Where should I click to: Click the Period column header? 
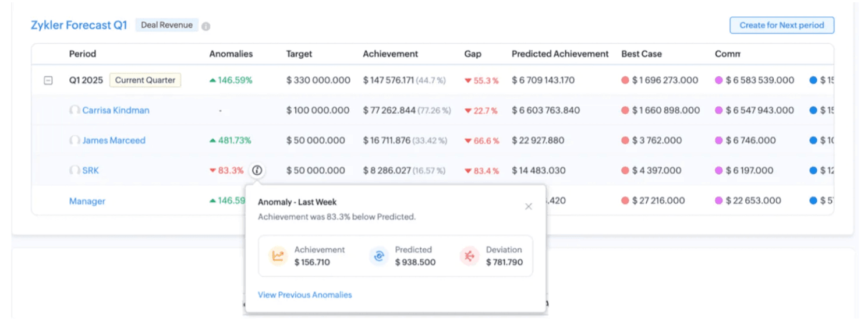click(83, 54)
